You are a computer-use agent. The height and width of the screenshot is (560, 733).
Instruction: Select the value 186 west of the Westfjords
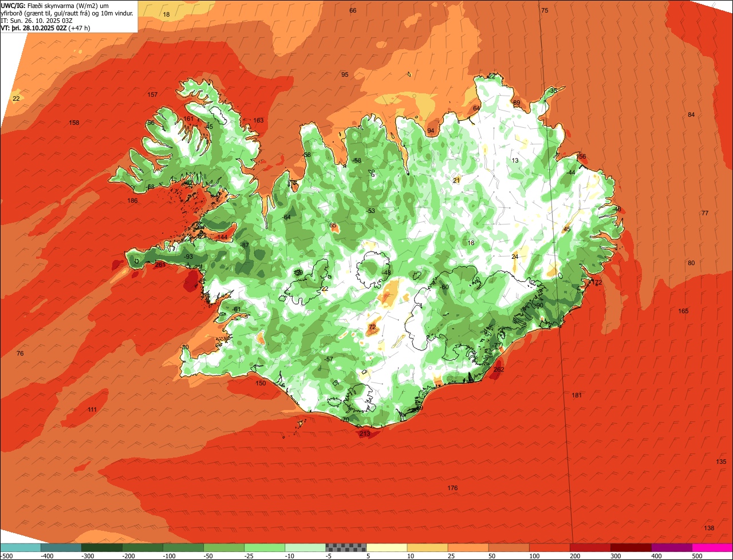point(132,200)
